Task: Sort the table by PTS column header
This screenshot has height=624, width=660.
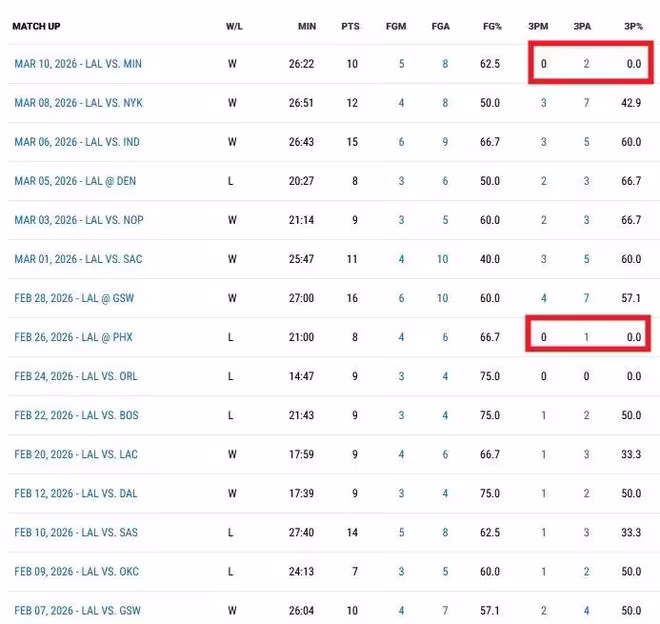Action: click(349, 25)
